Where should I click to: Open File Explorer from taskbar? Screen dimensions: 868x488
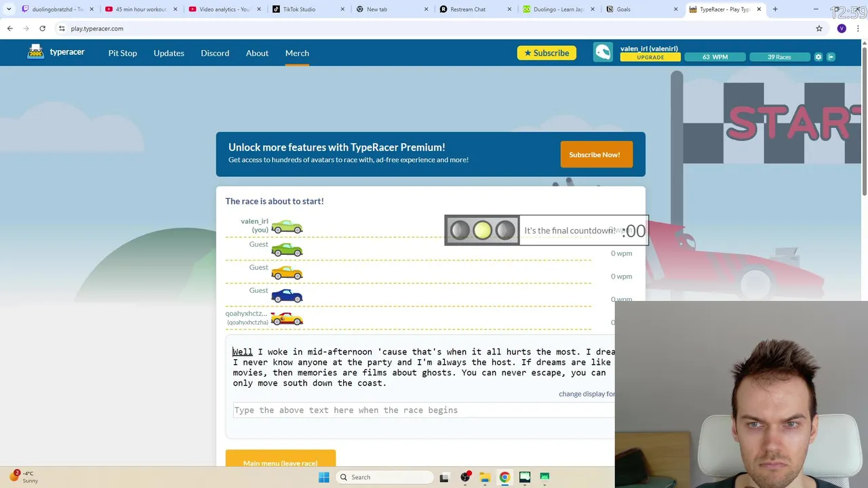(x=485, y=477)
